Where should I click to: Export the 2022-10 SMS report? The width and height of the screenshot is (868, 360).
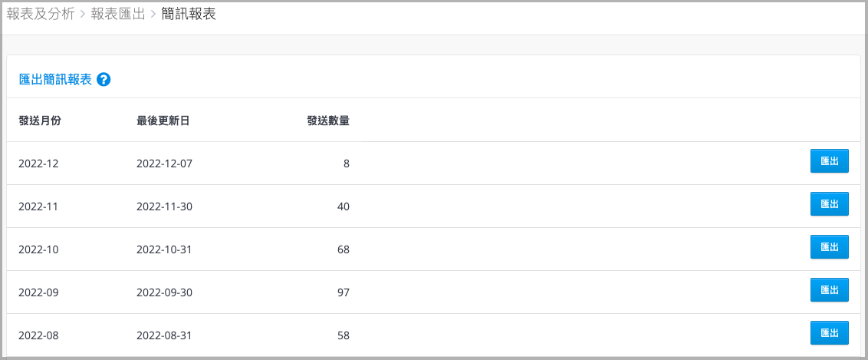(x=829, y=247)
